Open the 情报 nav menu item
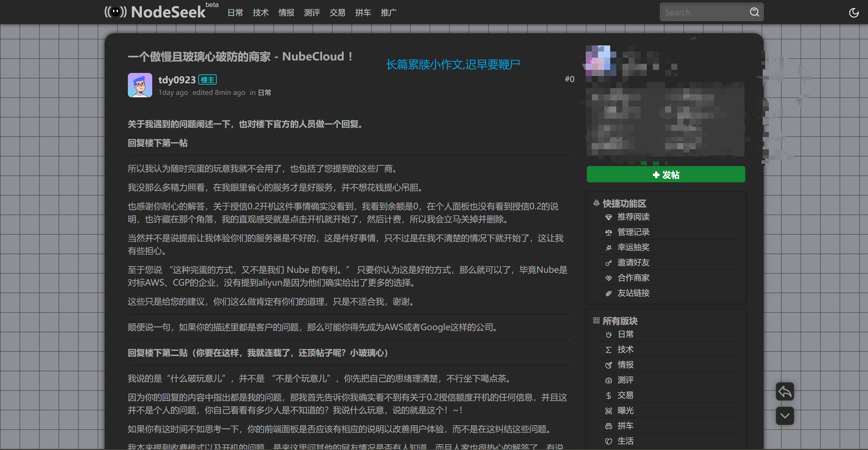 286,13
